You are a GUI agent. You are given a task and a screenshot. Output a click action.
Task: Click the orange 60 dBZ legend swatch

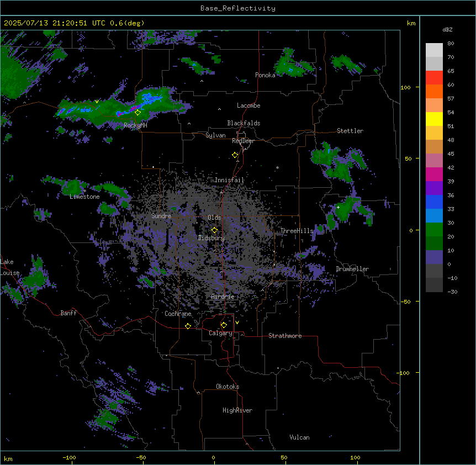(434, 91)
